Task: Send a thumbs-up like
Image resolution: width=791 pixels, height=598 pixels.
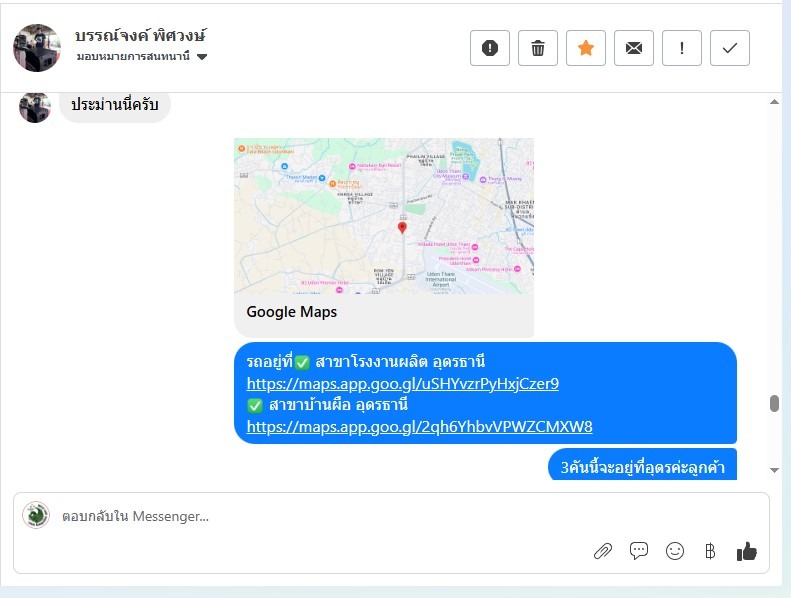Action: click(747, 551)
